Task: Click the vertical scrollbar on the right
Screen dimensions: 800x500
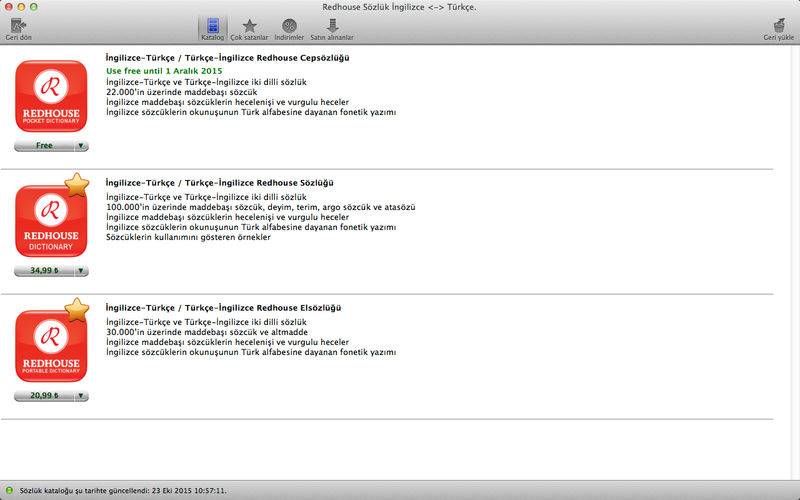Action: (795, 262)
